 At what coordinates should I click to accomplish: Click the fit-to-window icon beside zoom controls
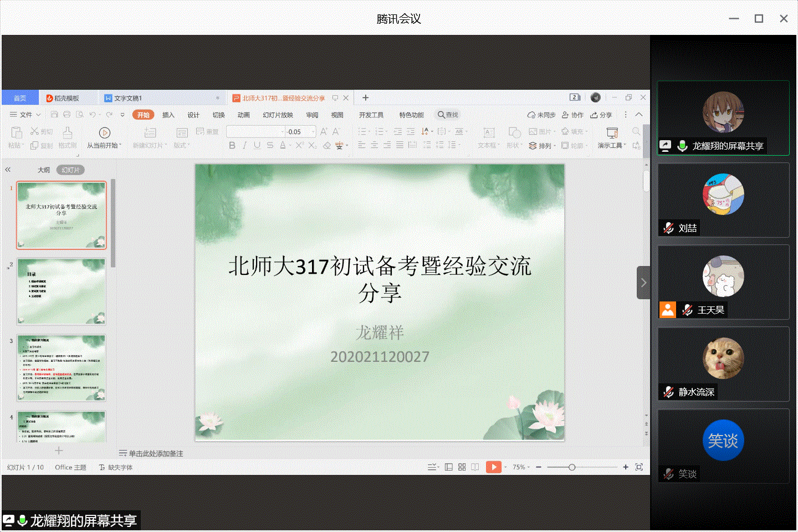[639, 467]
